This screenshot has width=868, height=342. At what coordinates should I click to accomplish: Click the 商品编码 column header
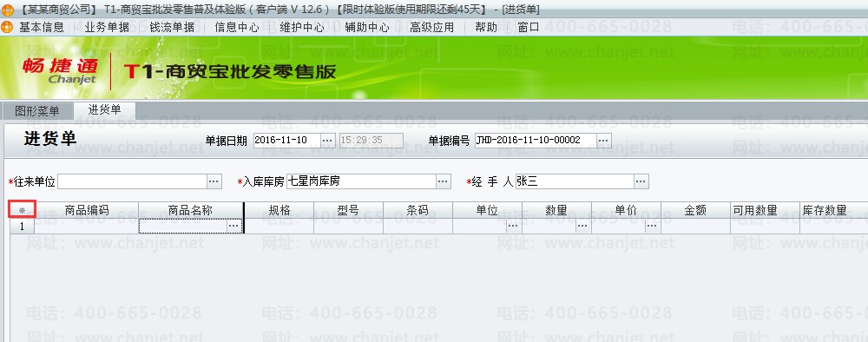point(87,210)
